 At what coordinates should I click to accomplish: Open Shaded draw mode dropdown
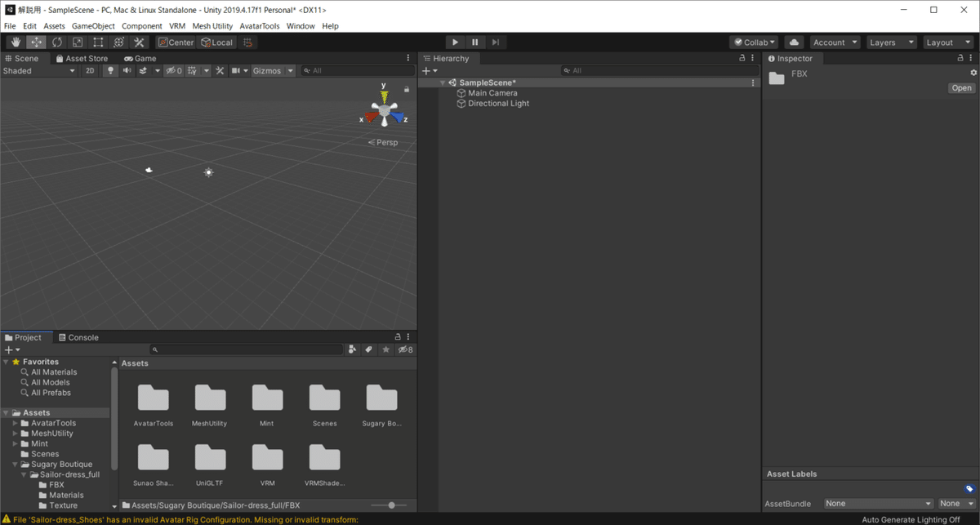pyautogui.click(x=38, y=71)
